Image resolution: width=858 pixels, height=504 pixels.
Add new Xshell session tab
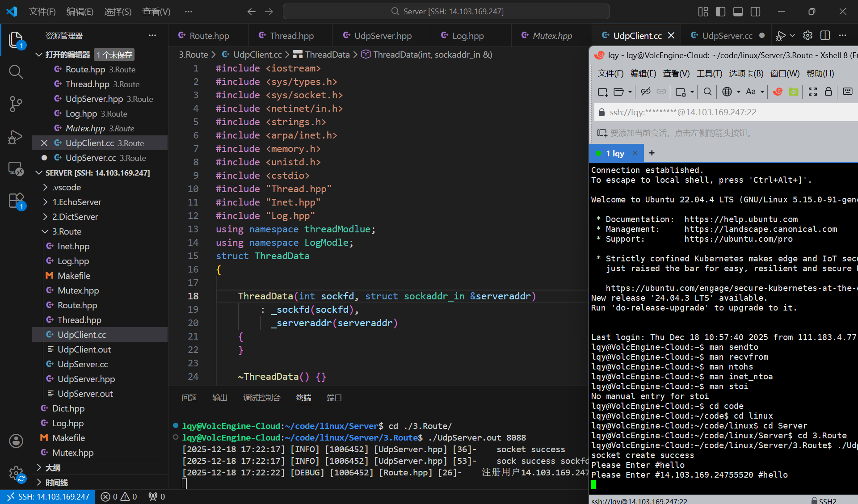[x=652, y=153]
